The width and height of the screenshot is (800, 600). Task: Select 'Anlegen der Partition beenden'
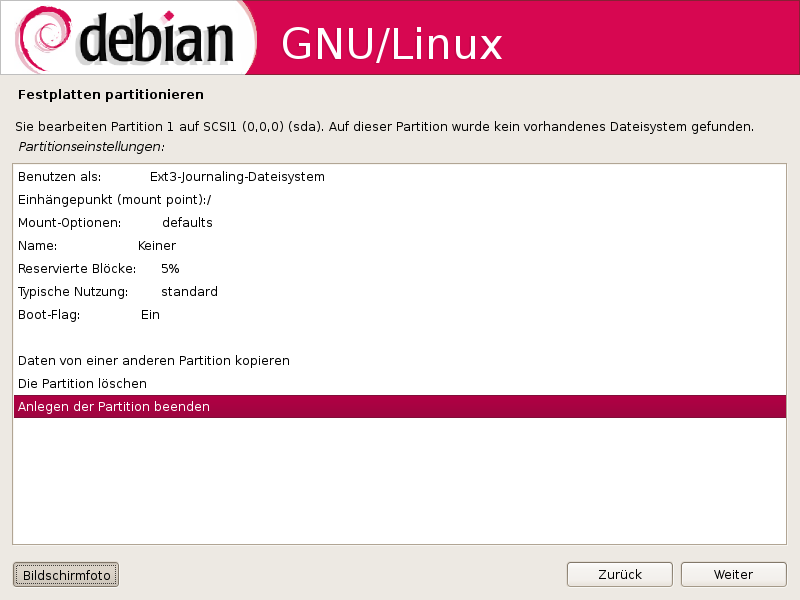114,407
